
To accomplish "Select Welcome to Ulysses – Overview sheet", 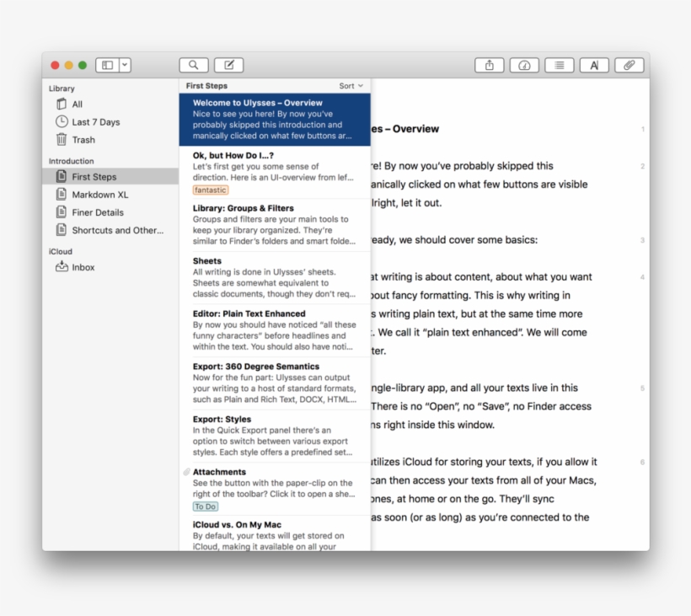I will (x=275, y=120).
